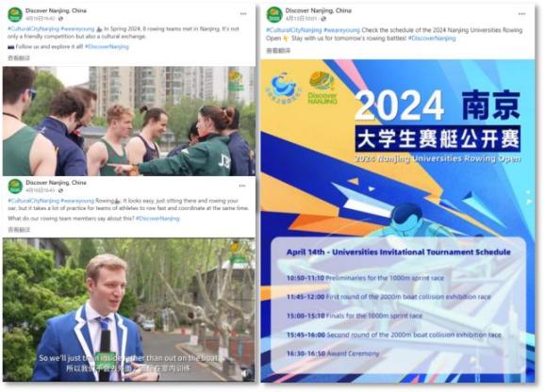Open the three-dot options menu on the top-left post
The width and height of the screenshot is (545, 392).
pos(243,14)
